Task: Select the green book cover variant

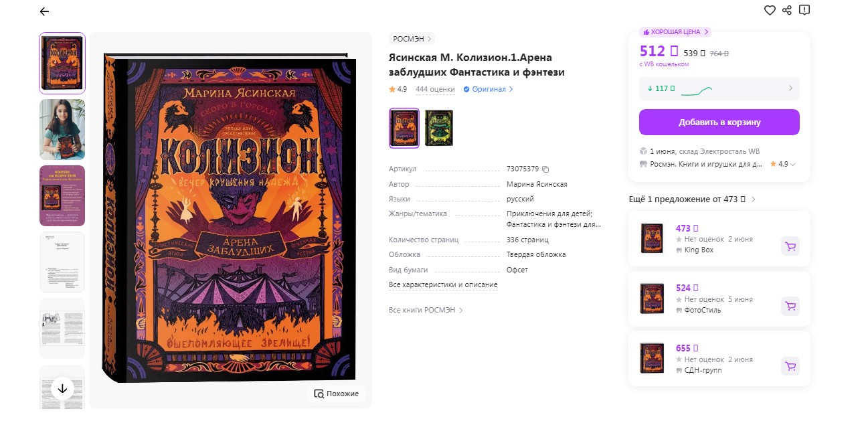Action: (438, 128)
